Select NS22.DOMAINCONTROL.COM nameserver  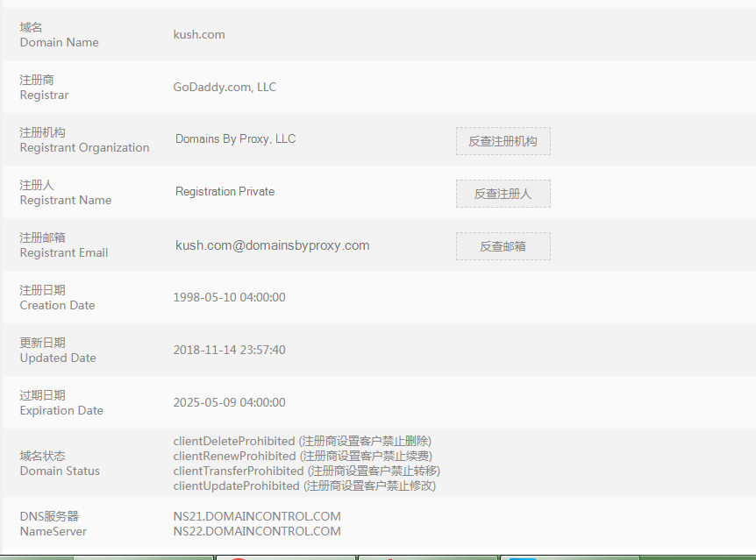[257, 532]
